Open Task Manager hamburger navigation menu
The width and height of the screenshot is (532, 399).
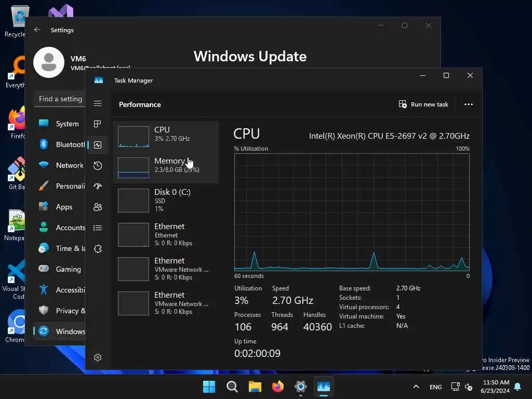(x=98, y=103)
